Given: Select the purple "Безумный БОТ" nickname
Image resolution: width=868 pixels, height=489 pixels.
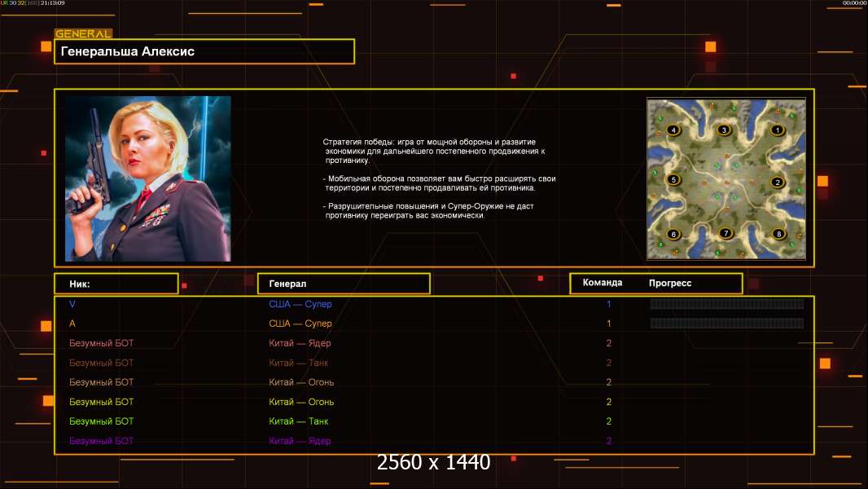Looking at the screenshot, I should pos(101,441).
